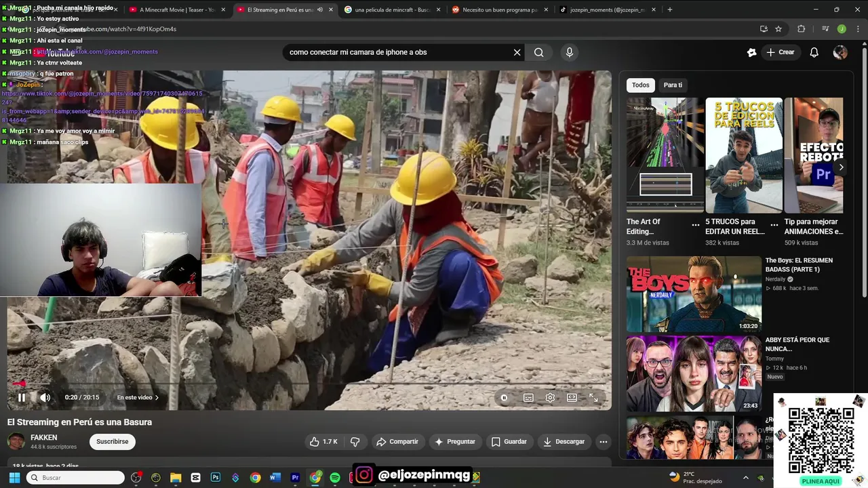Open Premiere Pro from the taskbar

tap(295, 478)
